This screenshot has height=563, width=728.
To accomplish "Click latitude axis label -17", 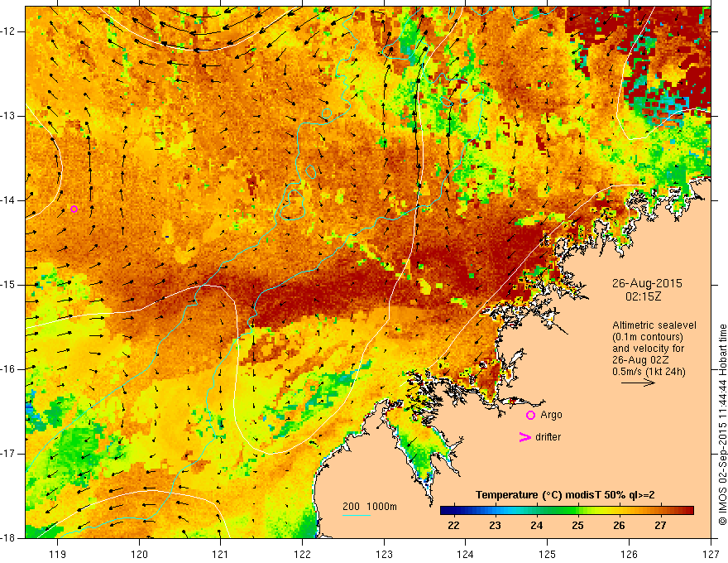I will (x=9, y=454).
